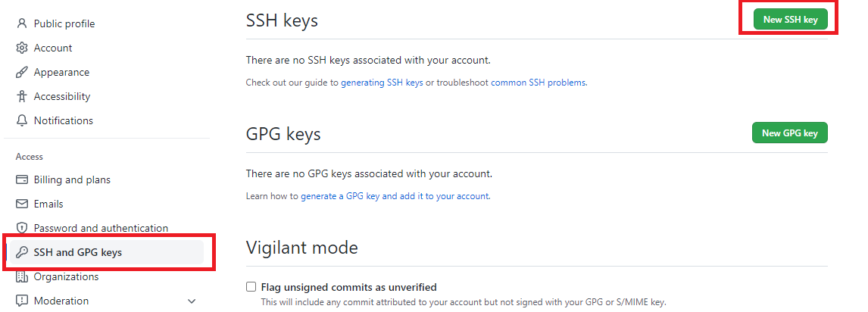Follow generate a GPG key link
The image size is (868, 312).
(395, 196)
